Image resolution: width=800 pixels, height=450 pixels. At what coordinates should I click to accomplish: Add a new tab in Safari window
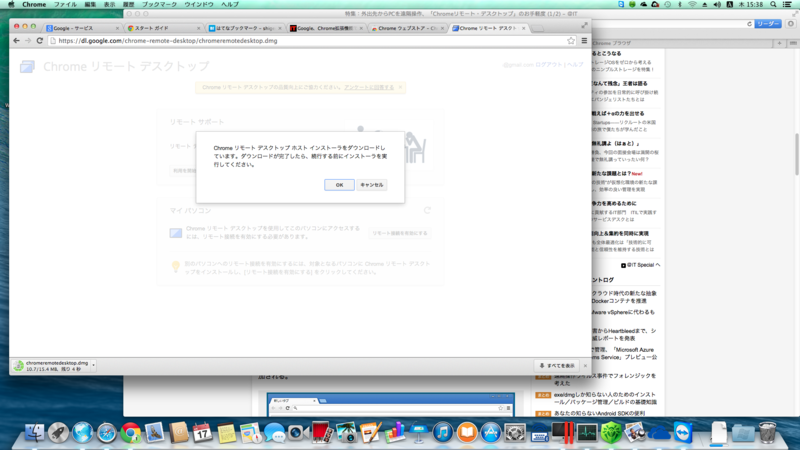pyautogui.click(x=779, y=43)
